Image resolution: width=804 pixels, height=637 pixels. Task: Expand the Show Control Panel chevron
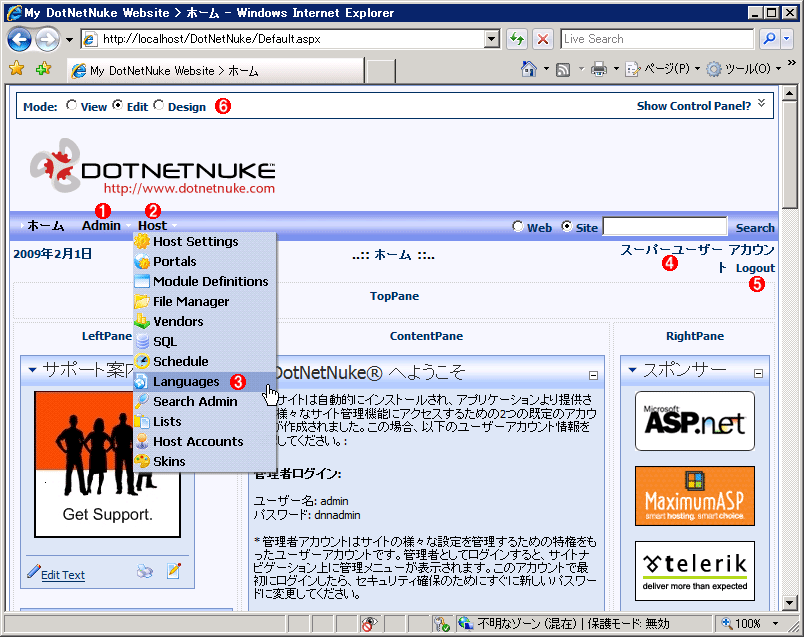762,103
